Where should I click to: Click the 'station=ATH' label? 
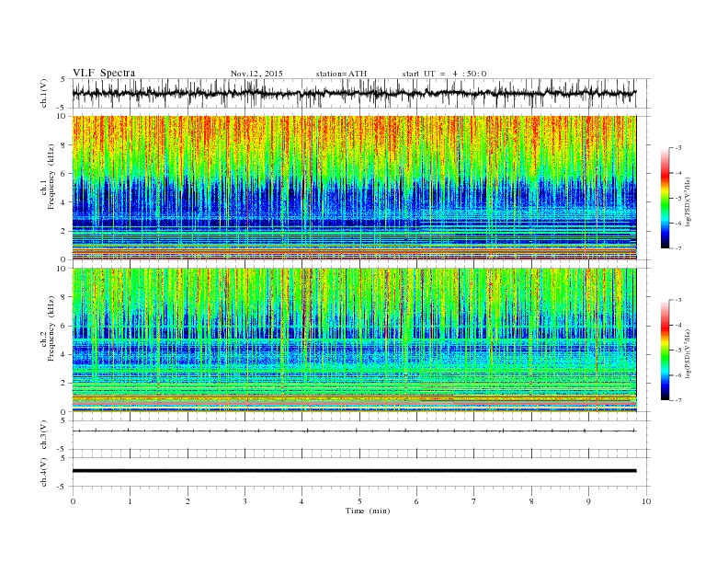pos(341,74)
